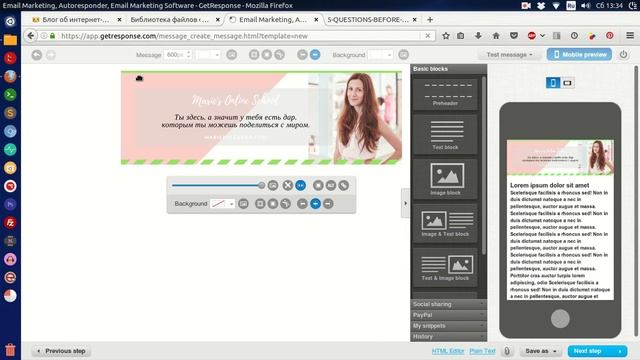Open outer Background image picker in top toolbar
Image resolution: width=640 pixels, height=360 pixels.
coord(403,55)
